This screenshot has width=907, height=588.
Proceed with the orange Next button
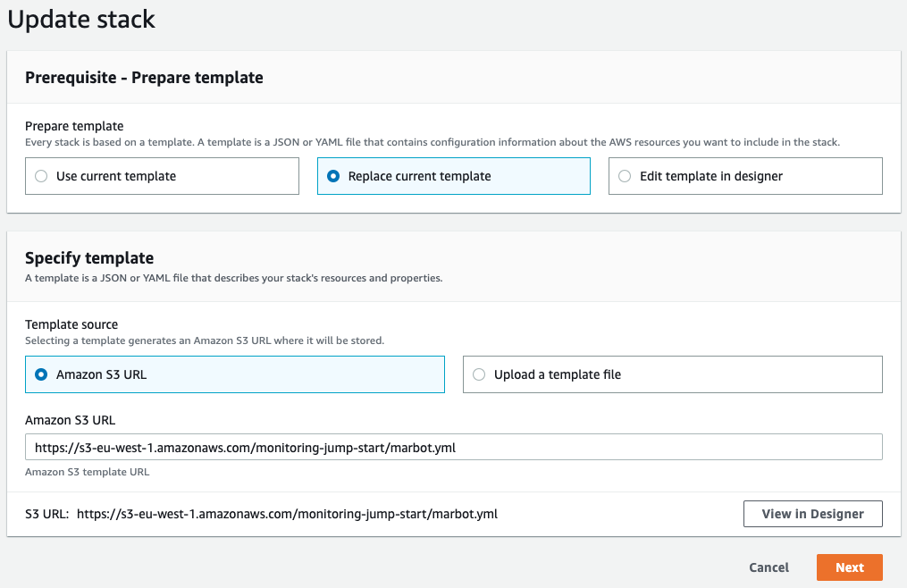849,567
